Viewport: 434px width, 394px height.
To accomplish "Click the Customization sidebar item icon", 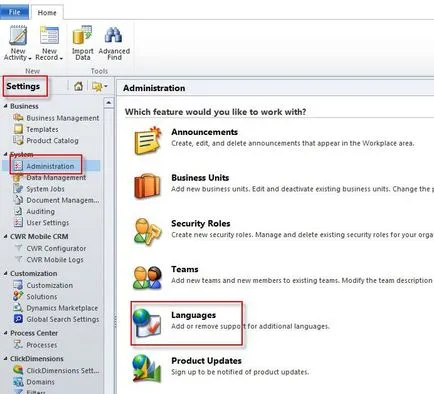I will 18,285.
